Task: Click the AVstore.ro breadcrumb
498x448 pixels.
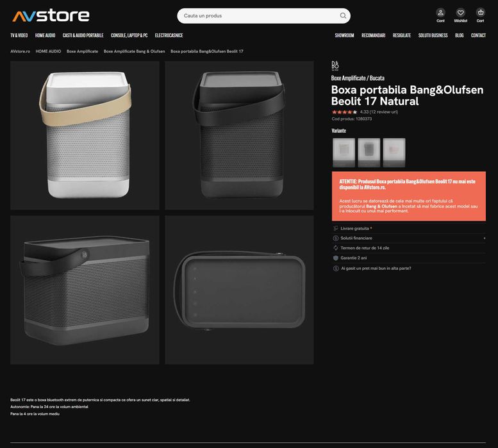Action: (20, 51)
